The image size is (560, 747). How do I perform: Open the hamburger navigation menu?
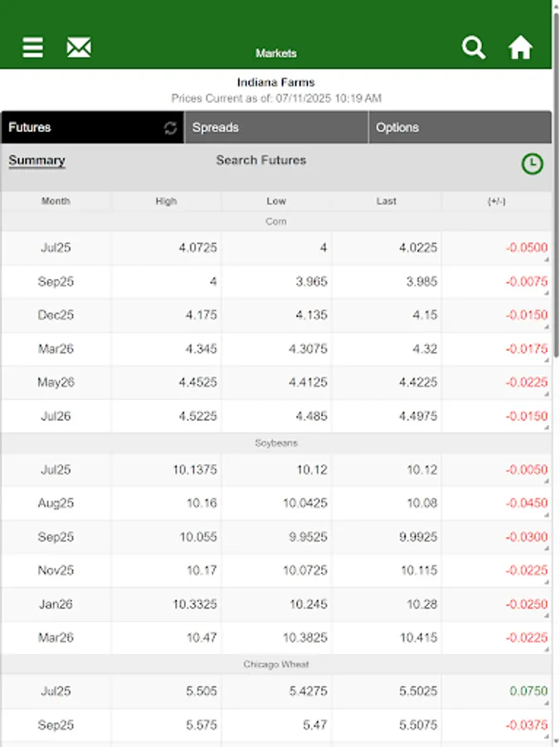[x=31, y=47]
